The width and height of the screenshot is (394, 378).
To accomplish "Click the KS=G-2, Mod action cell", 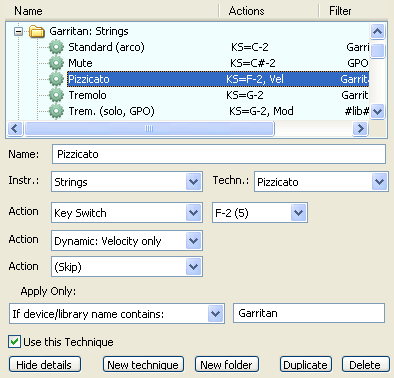I will pyautogui.click(x=261, y=111).
